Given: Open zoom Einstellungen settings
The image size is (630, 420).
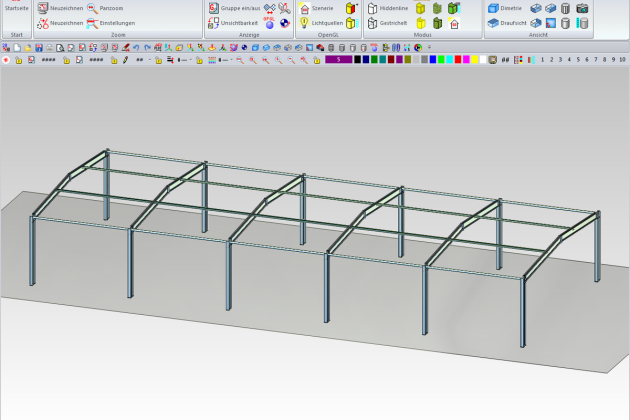Looking at the screenshot, I should [92, 22].
